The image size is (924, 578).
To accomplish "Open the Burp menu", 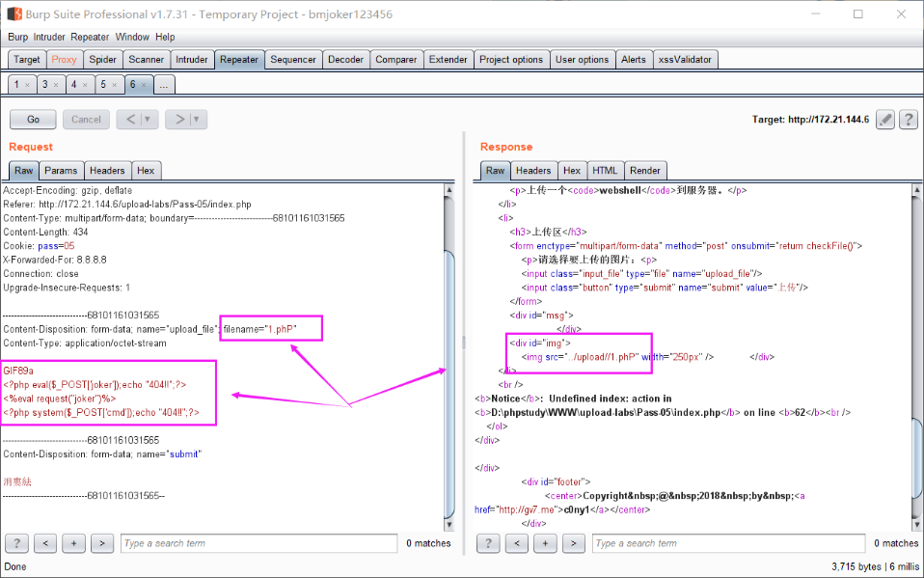I will 17,37.
